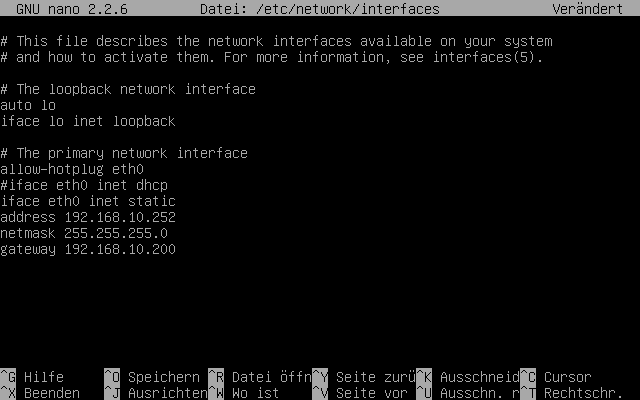Click the iface eth0 inet static line
The width and height of the screenshot is (640, 400).
88,201
